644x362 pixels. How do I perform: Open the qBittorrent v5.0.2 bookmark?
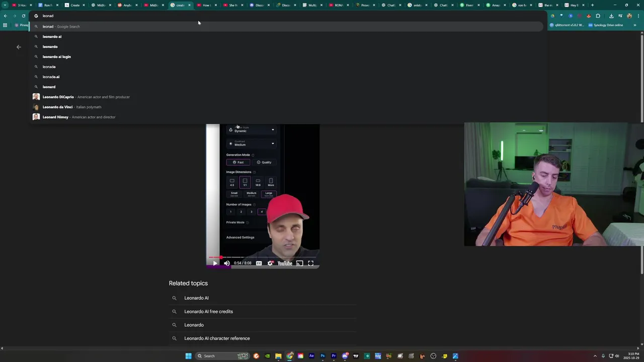click(567, 25)
